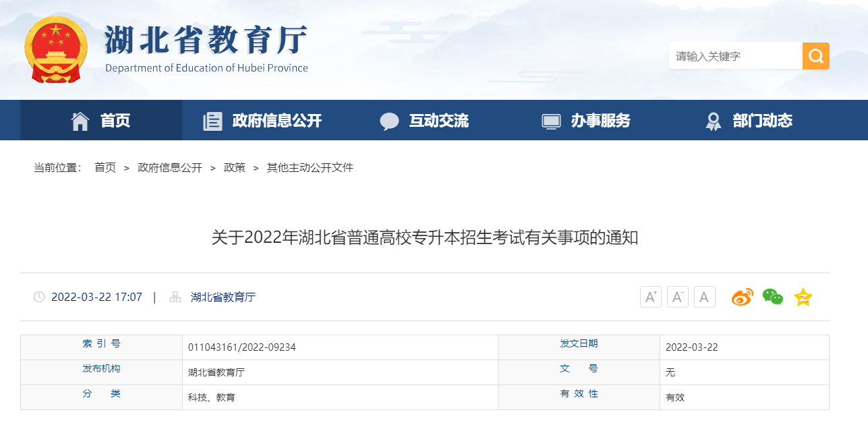
Task: Click the national emblem logo
Action: click(56, 50)
